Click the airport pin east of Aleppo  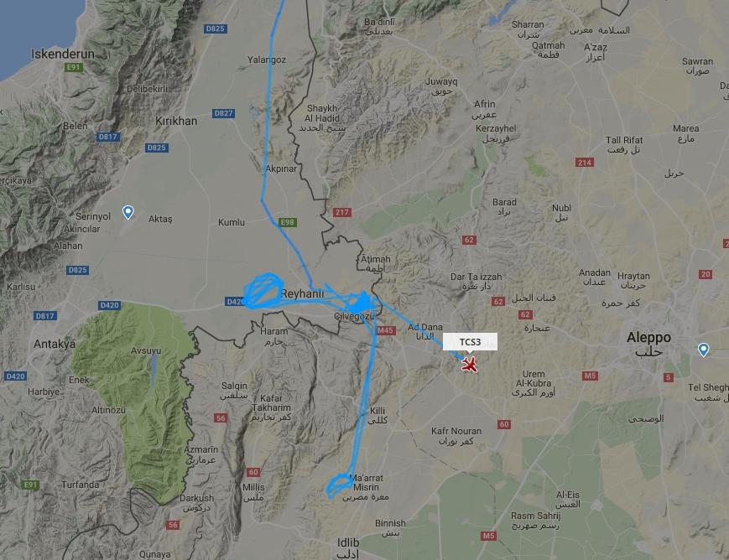coord(704,350)
